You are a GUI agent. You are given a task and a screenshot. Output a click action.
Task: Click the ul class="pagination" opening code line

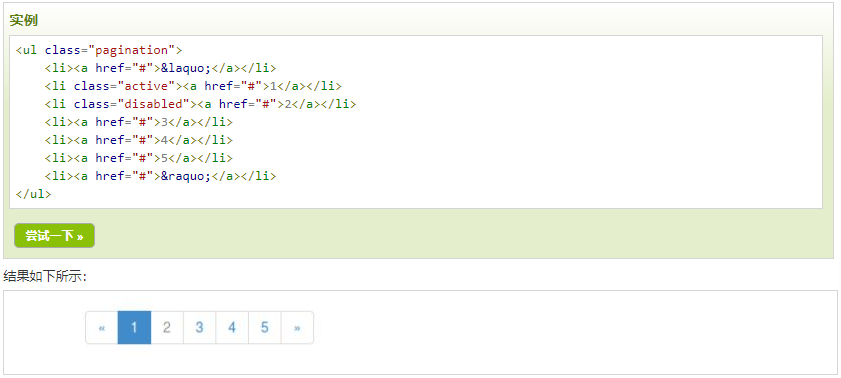(99, 50)
